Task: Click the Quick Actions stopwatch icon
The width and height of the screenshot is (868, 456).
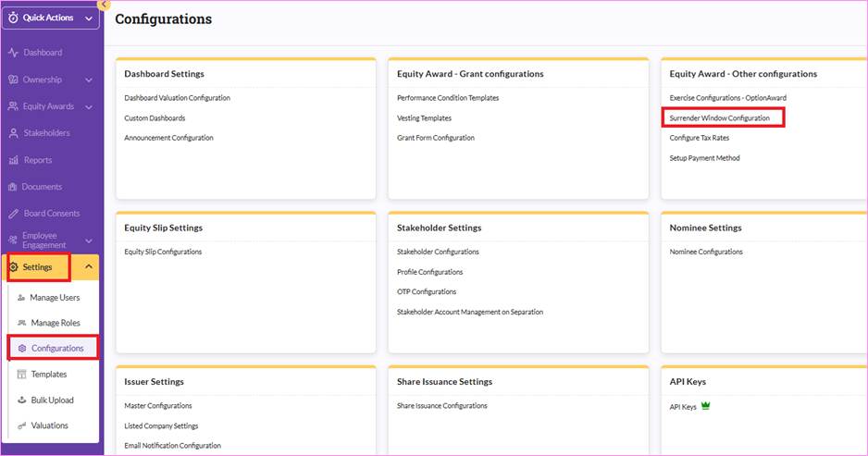Action: [13, 18]
